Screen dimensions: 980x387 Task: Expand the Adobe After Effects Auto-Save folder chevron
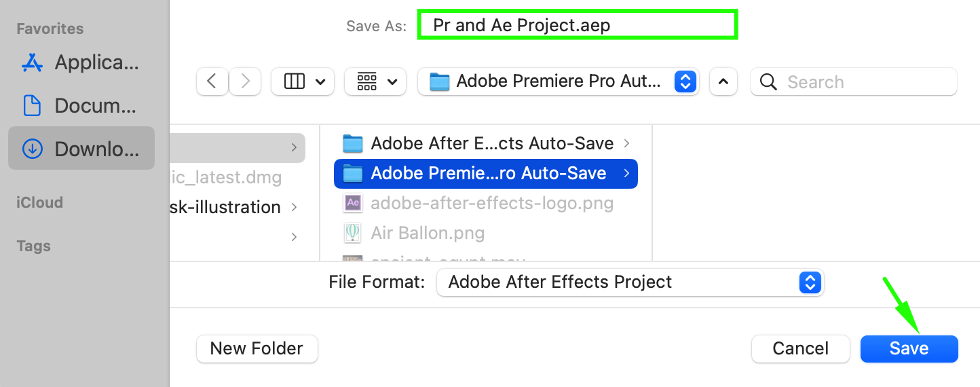(x=626, y=143)
